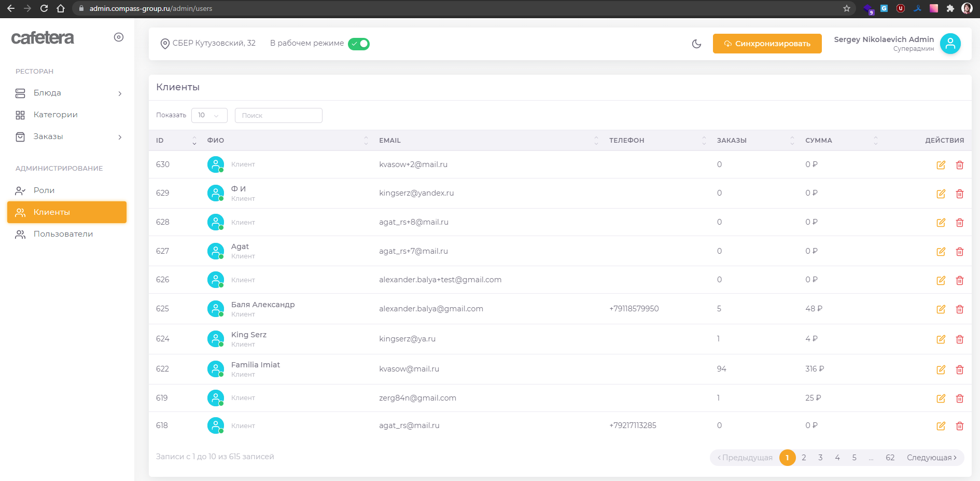Go to the Следующая page

tap(931, 458)
